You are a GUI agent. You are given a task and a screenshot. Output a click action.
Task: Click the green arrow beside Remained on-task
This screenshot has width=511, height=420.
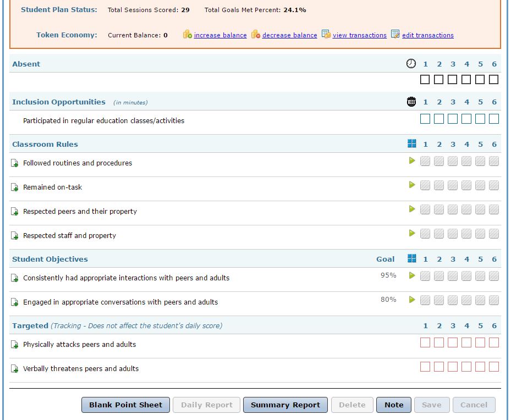pyautogui.click(x=411, y=185)
